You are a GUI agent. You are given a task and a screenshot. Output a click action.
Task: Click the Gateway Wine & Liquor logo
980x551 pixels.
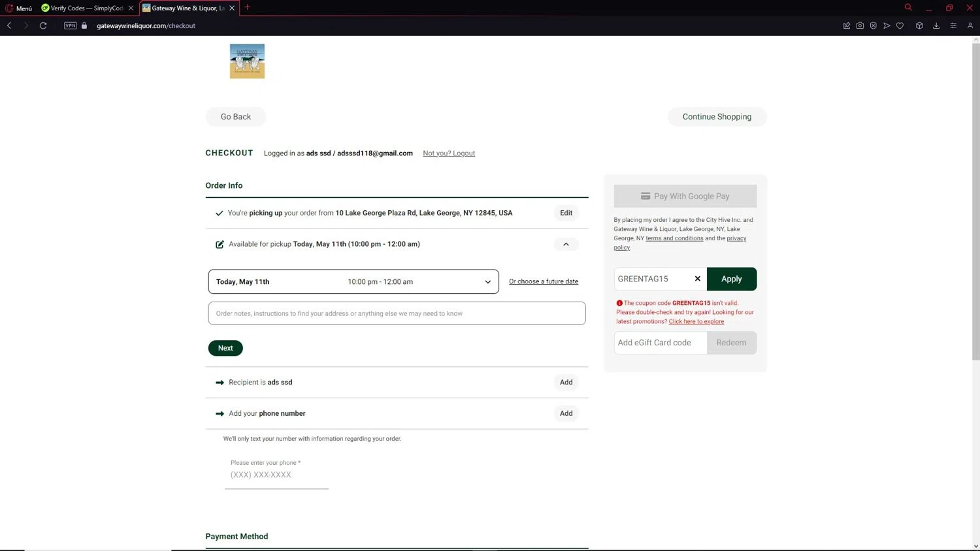click(x=247, y=61)
